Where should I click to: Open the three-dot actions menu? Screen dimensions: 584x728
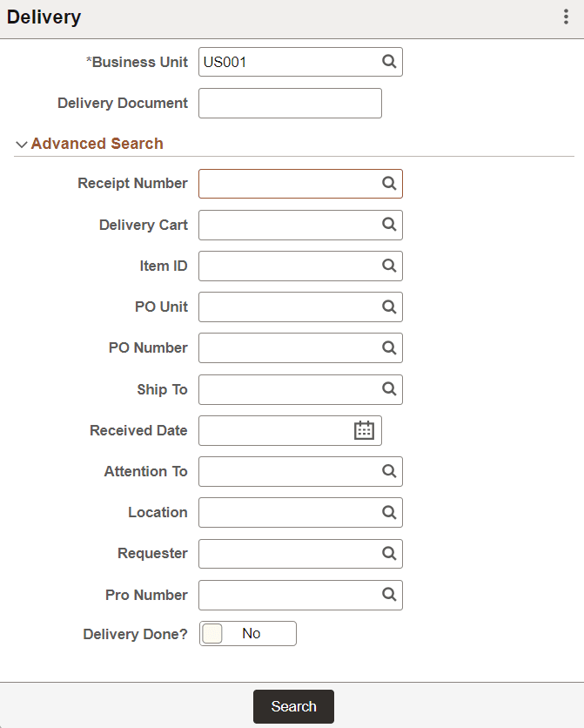(565, 17)
